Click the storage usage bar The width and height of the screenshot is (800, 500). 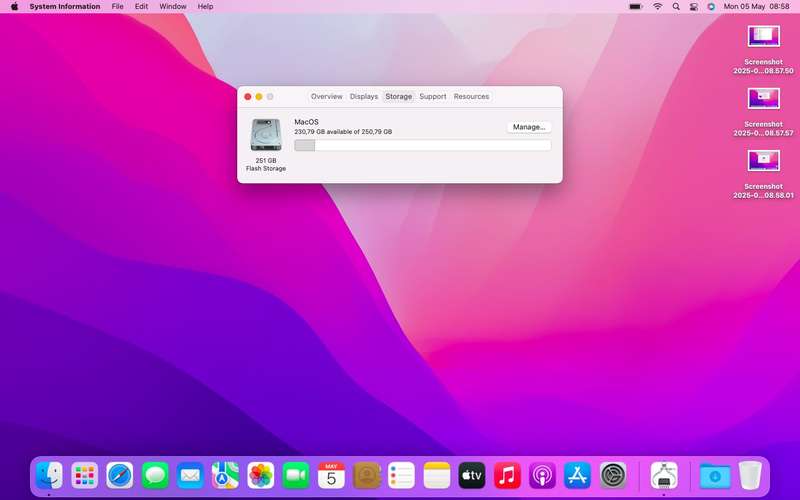pyautogui.click(x=422, y=145)
